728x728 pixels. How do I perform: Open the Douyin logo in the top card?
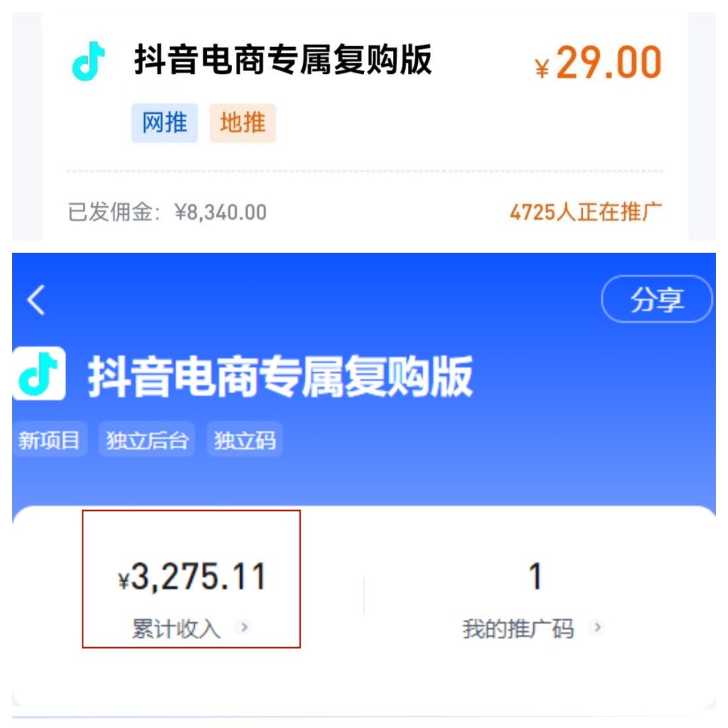[88, 61]
